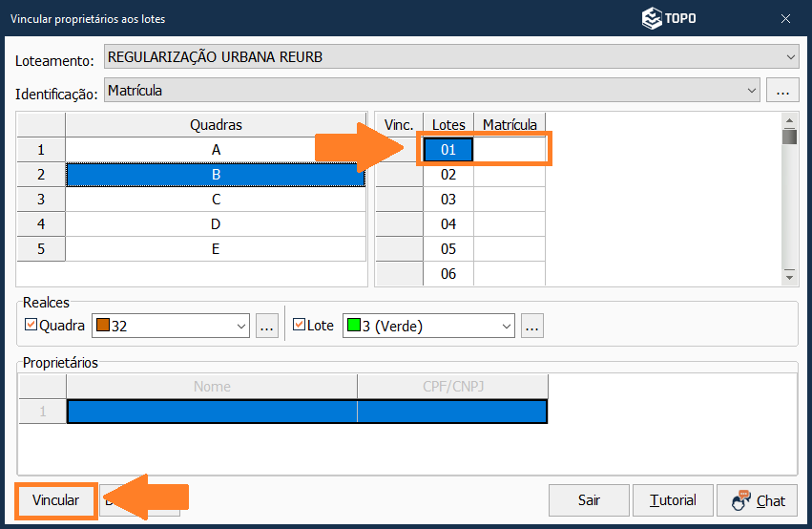This screenshot has height=529, width=812.
Task: Click the Chat support icon button
Action: point(757,500)
